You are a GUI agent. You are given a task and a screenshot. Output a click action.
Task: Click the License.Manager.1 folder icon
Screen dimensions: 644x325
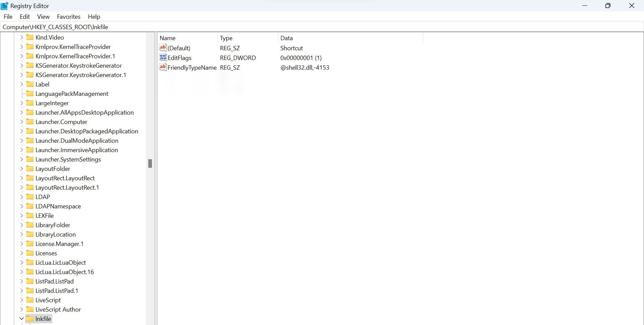(30, 244)
